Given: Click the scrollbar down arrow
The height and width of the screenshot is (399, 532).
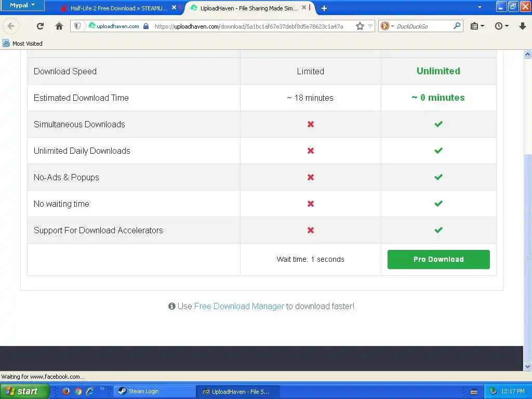Looking at the screenshot, I should tap(527, 366).
